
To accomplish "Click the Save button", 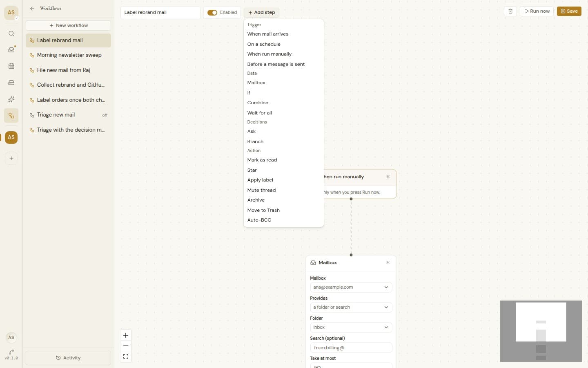I will (x=569, y=11).
